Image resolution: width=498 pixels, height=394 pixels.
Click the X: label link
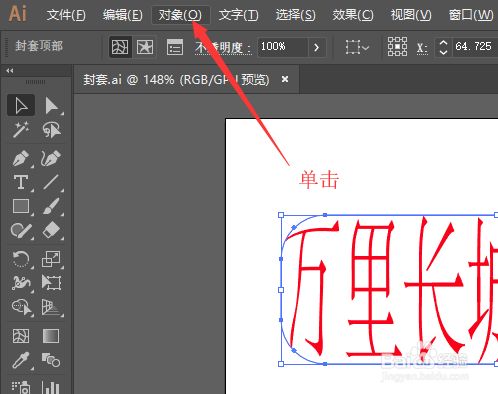point(422,48)
